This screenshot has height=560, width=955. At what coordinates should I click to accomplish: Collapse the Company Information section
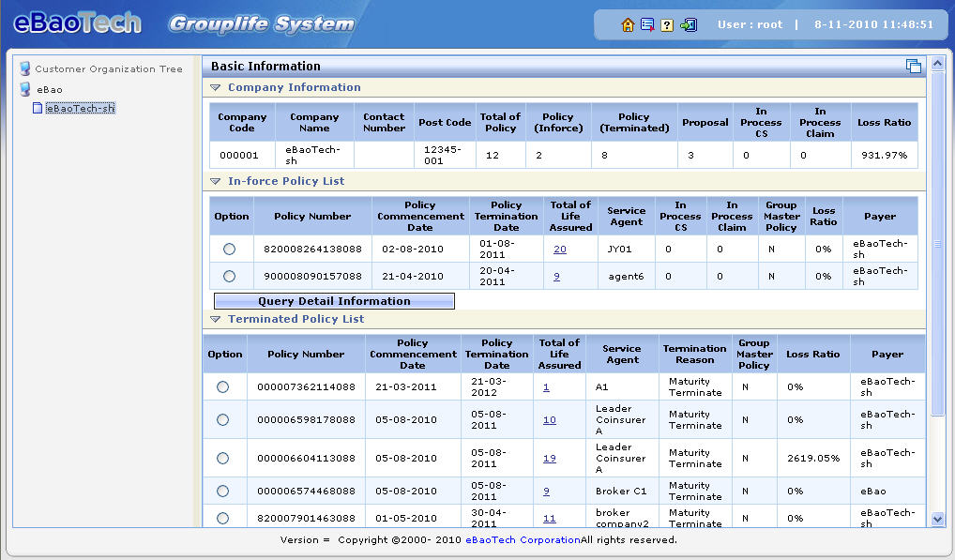tap(215, 87)
